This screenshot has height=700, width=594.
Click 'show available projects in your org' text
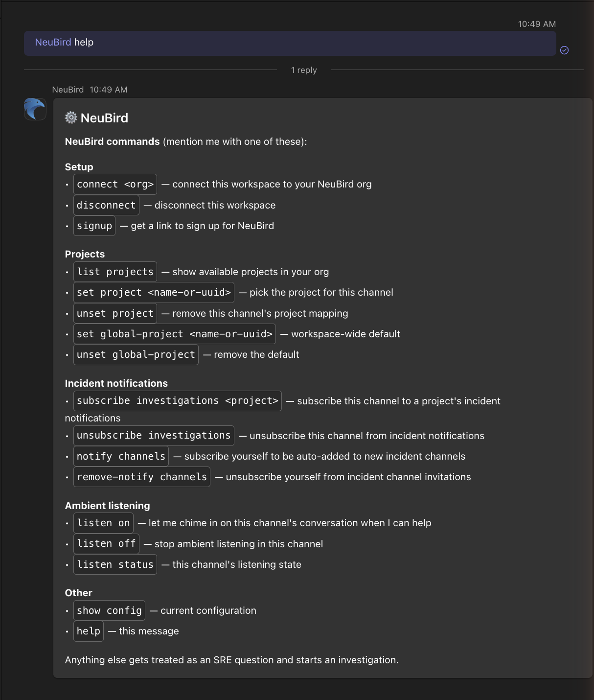click(251, 272)
